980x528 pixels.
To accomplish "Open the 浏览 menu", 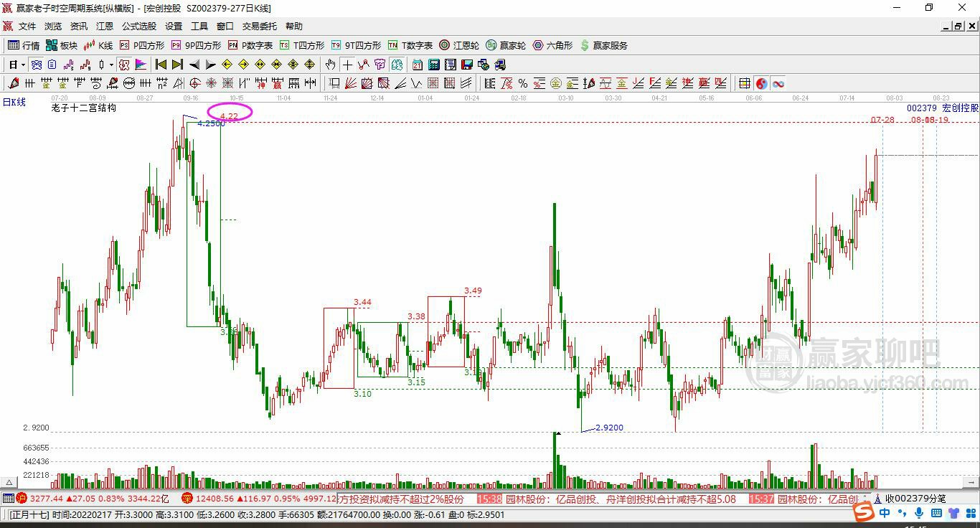I will coord(53,27).
